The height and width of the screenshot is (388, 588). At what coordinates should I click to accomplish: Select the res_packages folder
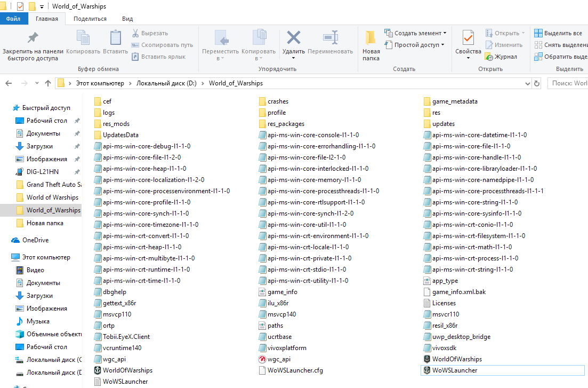[281, 124]
